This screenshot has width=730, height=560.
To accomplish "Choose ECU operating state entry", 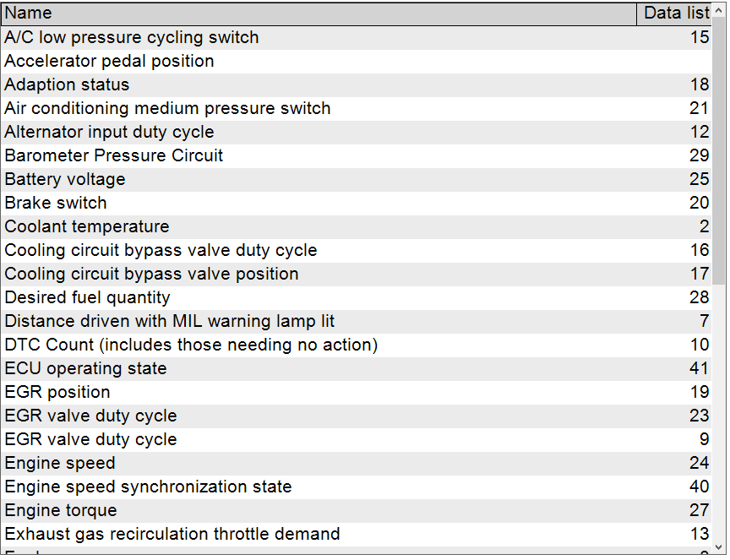I will point(85,368).
